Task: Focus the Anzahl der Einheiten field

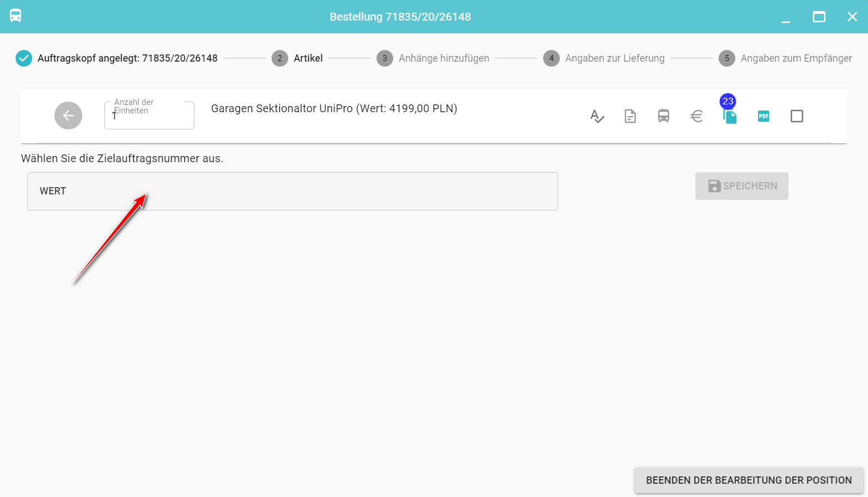Action: pos(149,117)
